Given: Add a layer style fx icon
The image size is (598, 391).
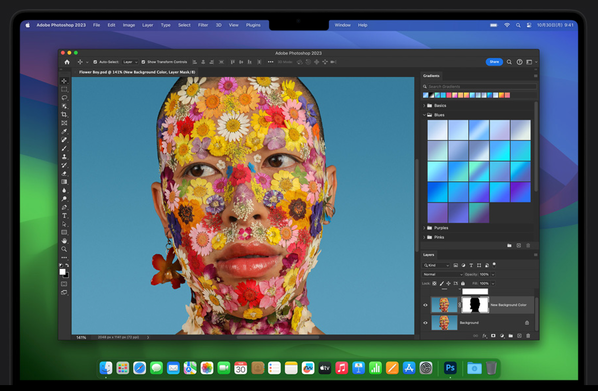Looking at the screenshot, I should [484, 336].
